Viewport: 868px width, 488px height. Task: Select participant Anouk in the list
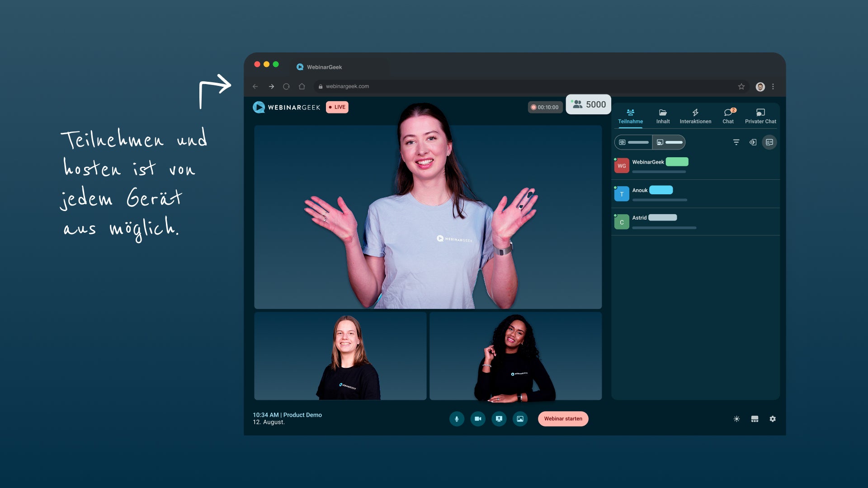[640, 190]
